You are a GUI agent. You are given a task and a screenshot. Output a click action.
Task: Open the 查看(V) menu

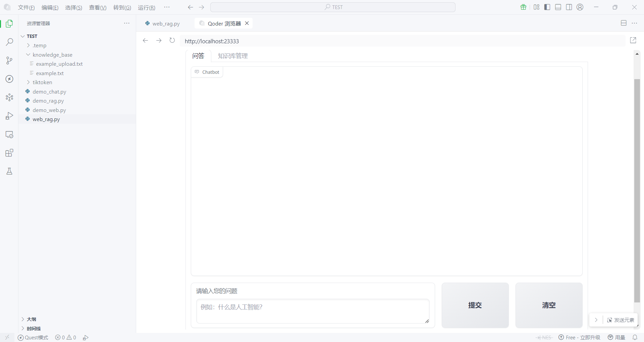98,7
